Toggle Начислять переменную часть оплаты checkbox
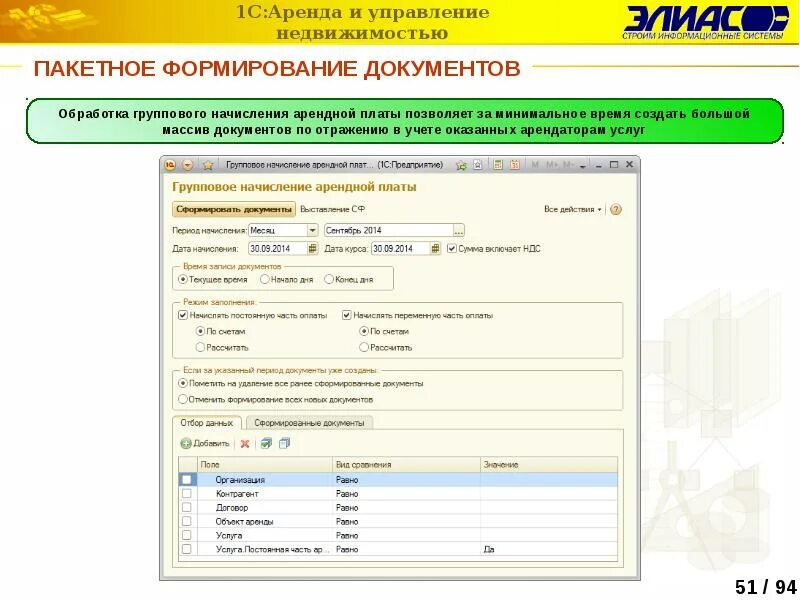The image size is (800, 600). click(x=346, y=315)
